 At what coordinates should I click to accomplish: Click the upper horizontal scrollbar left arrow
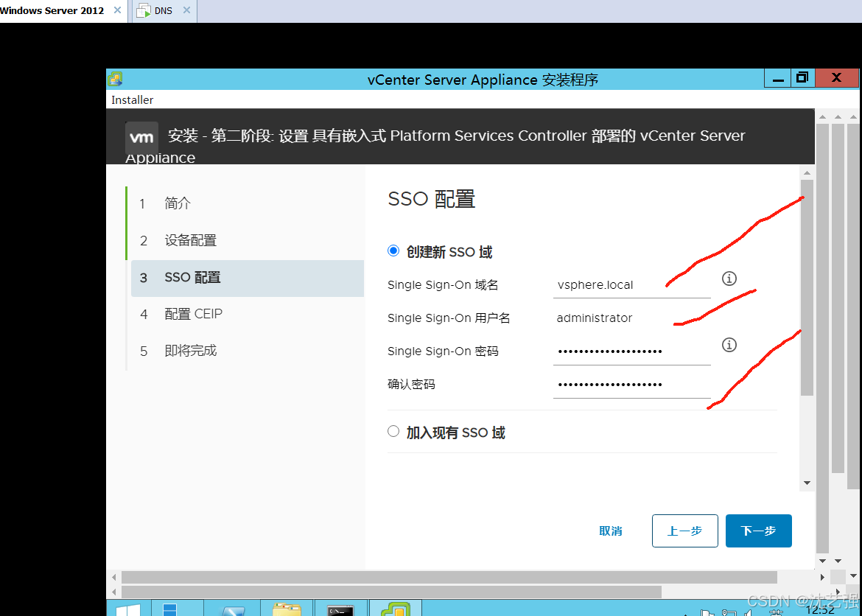pyautogui.click(x=113, y=577)
